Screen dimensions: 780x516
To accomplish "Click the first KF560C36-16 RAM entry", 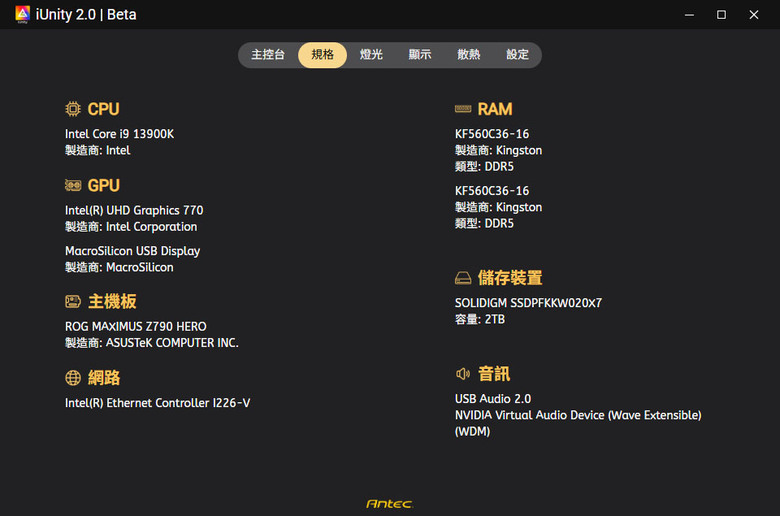I will (491, 134).
